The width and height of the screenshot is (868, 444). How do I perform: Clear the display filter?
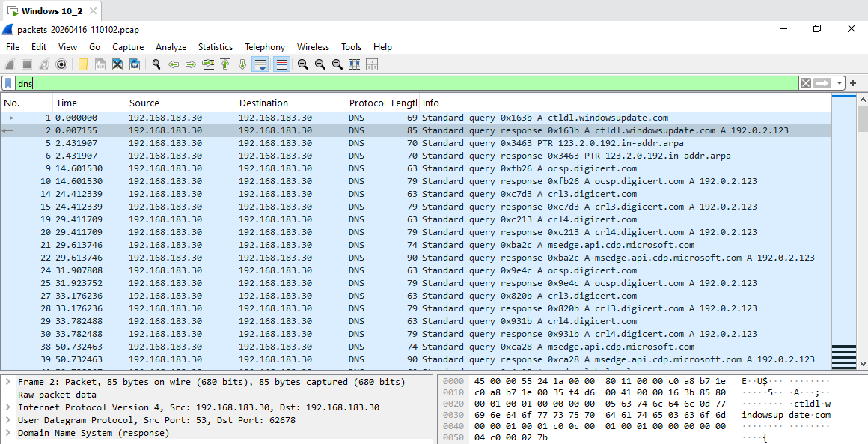coord(805,83)
